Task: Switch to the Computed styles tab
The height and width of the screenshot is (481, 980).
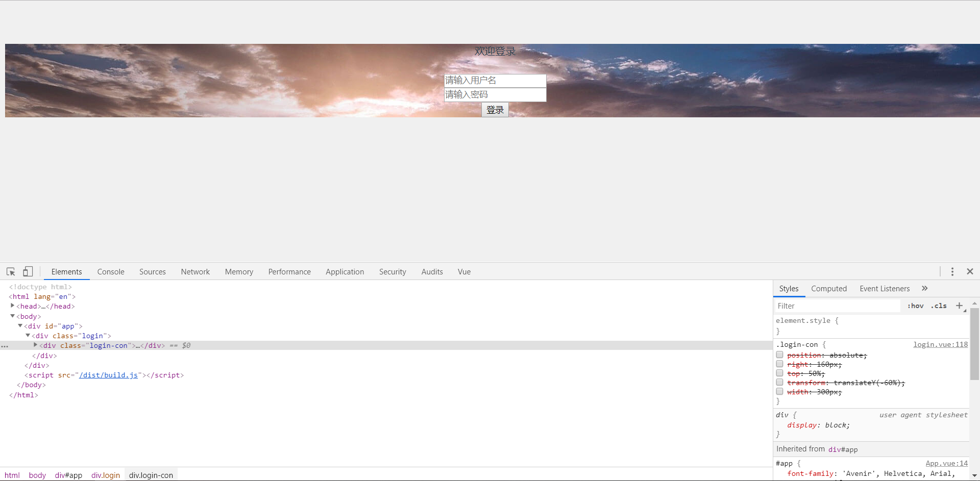Action: pos(829,289)
